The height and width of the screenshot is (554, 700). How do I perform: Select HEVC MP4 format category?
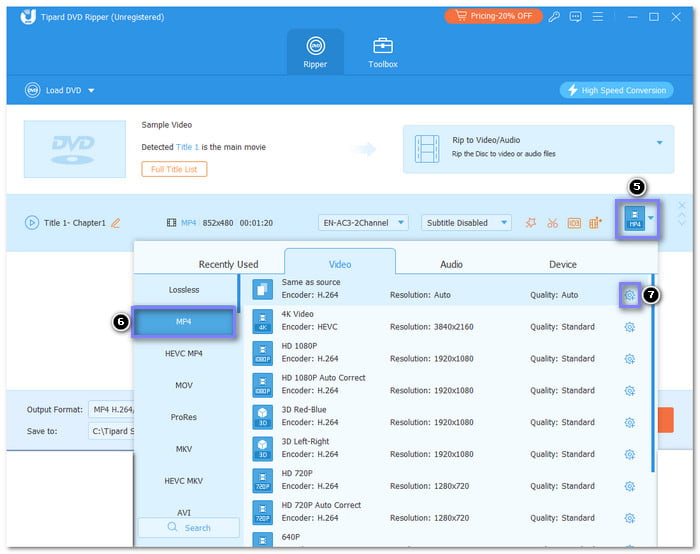183,353
